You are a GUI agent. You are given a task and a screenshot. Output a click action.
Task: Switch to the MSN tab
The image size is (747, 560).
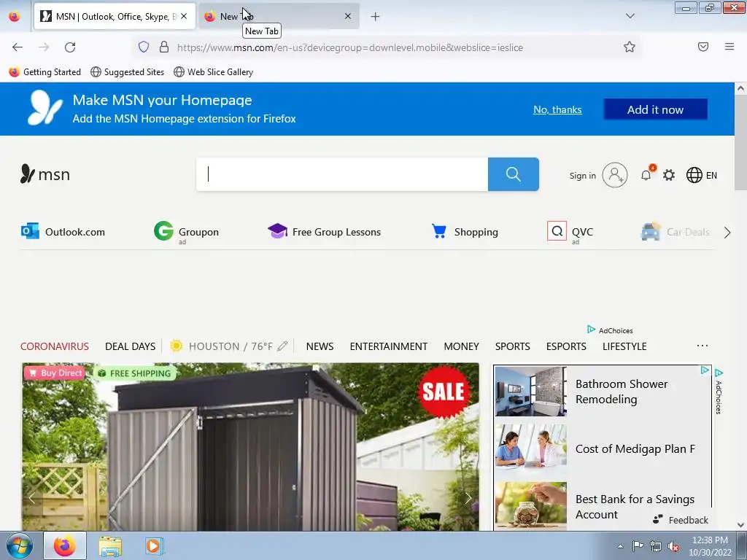click(x=115, y=17)
